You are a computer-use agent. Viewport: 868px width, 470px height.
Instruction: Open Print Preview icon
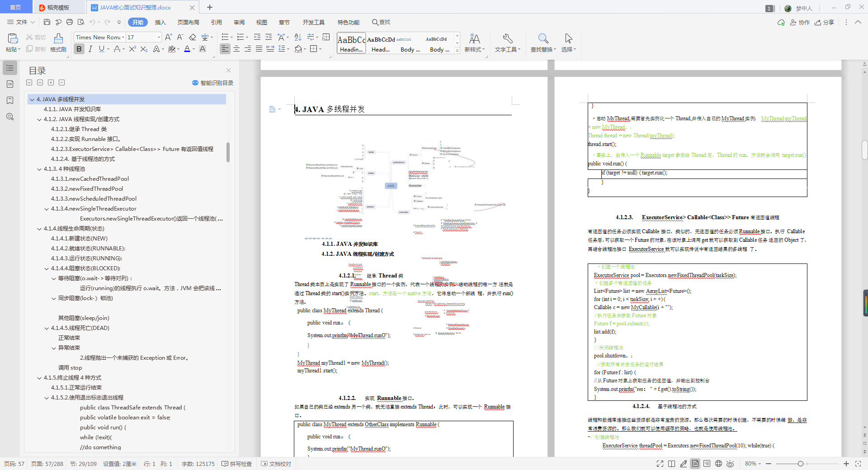81,22
